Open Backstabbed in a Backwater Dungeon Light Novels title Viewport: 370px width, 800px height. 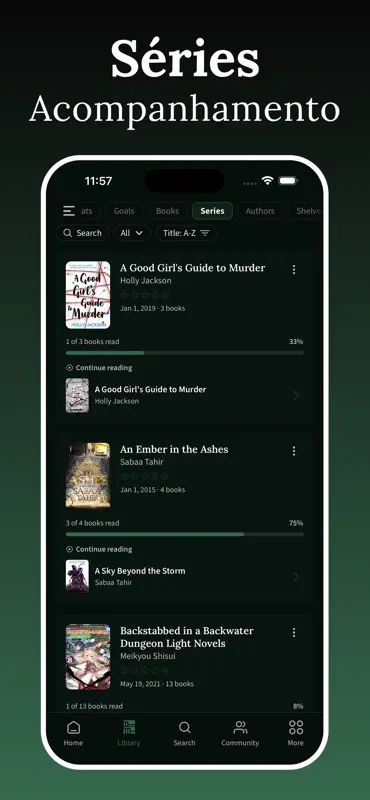pos(187,637)
